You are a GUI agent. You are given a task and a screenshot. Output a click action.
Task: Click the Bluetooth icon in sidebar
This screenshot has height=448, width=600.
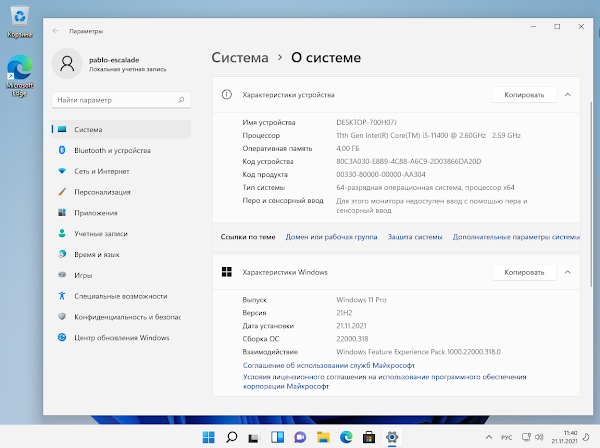coord(62,150)
